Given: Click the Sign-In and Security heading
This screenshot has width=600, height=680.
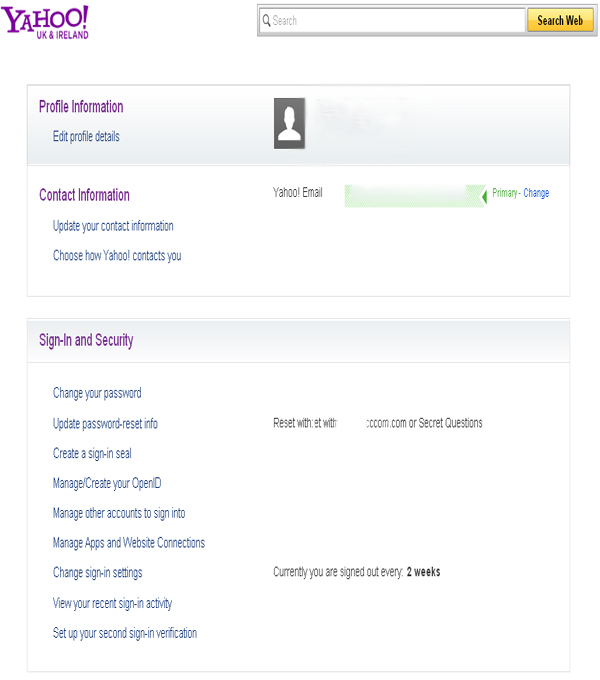Looking at the screenshot, I should [86, 340].
